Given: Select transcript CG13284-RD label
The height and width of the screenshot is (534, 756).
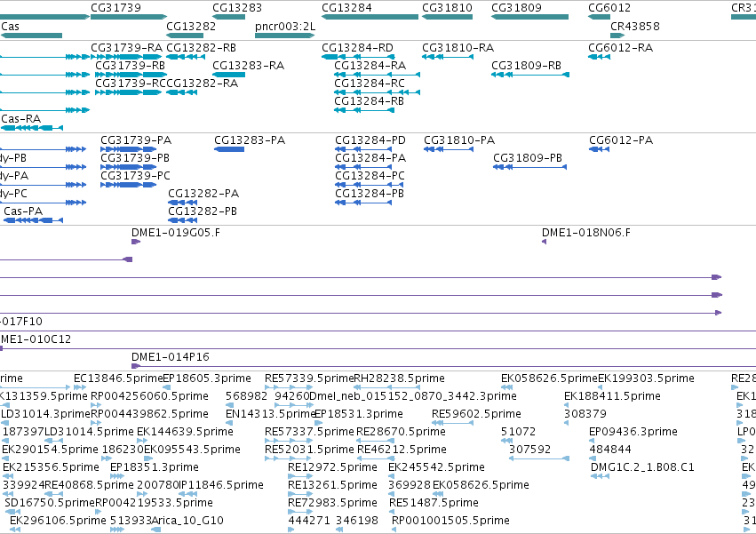Looking at the screenshot, I should (x=357, y=48).
